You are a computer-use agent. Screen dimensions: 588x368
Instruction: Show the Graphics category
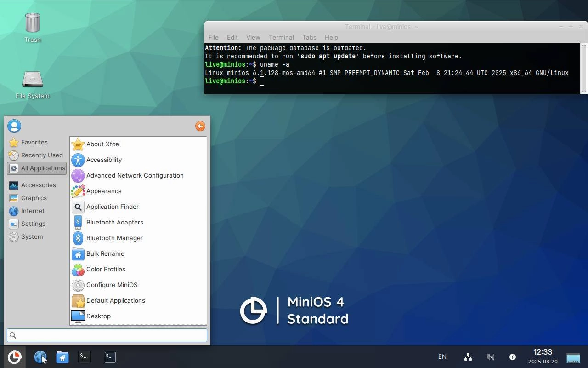[37, 198]
